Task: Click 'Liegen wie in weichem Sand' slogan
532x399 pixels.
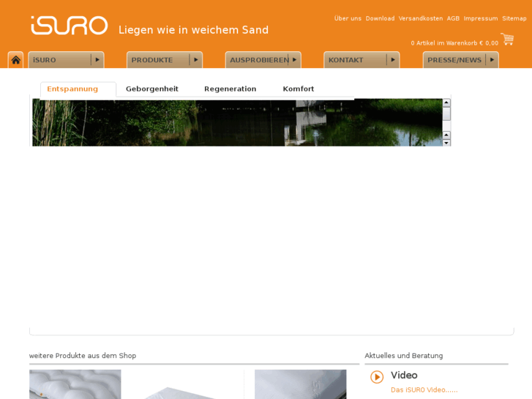Action: pos(193,30)
